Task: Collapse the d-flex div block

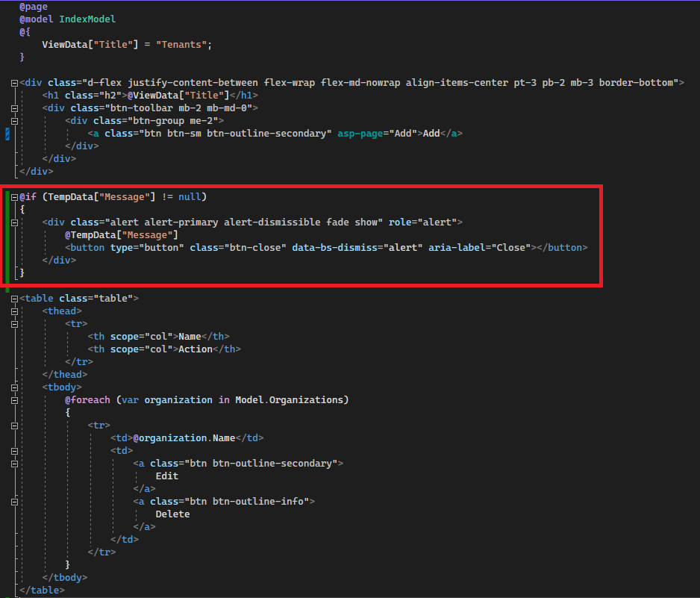Action: click(x=15, y=83)
